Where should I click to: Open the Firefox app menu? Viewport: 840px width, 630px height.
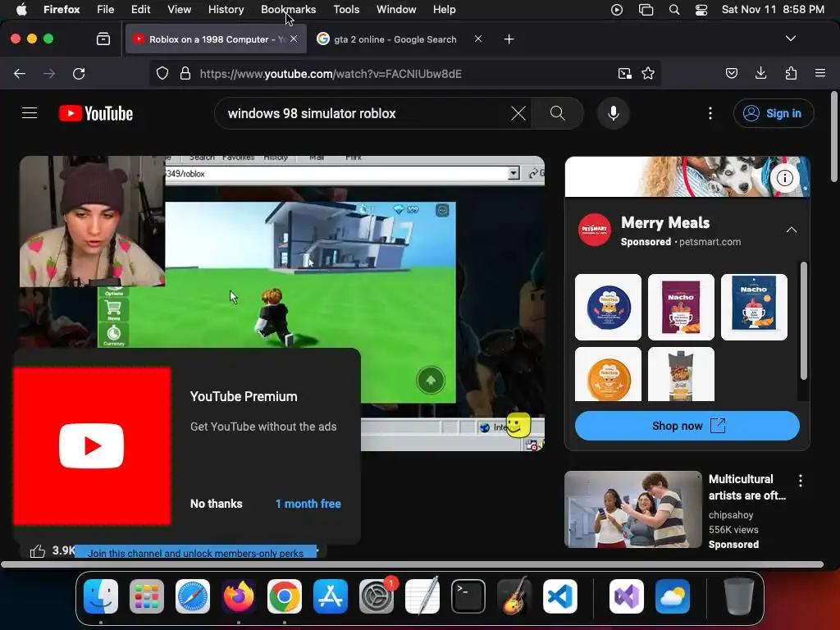click(x=62, y=10)
